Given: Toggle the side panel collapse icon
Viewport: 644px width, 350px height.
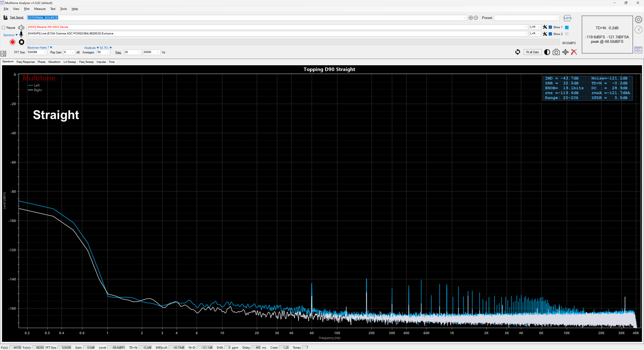Looking at the screenshot, I should tap(3, 53).
